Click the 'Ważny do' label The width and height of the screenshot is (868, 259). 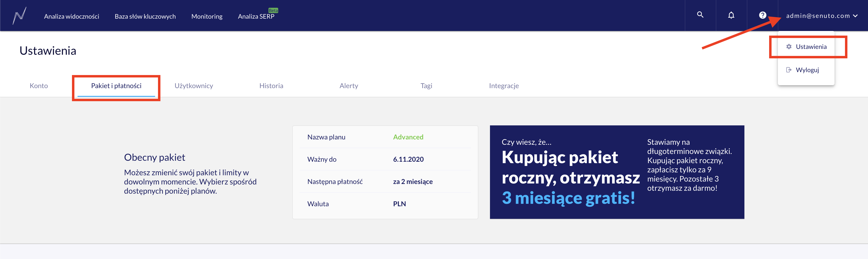322,159
